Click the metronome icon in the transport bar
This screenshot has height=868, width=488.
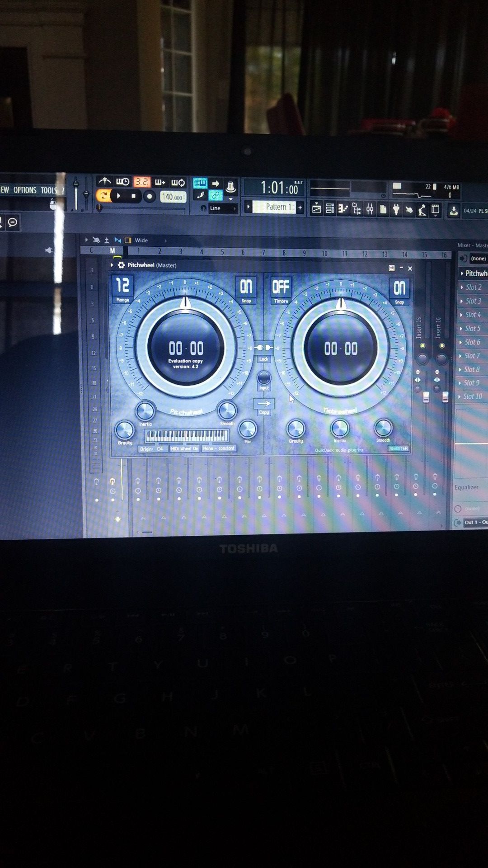click(105, 182)
